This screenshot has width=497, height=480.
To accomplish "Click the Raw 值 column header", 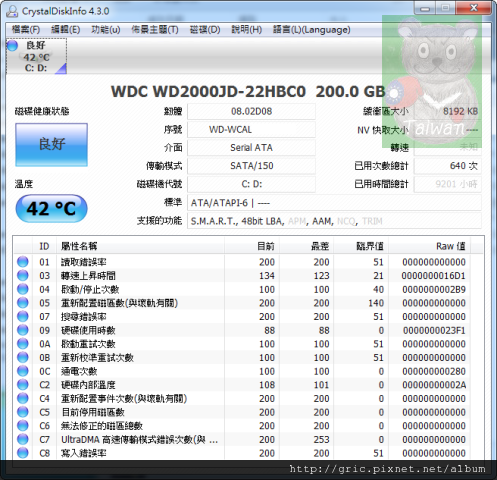I will [429, 246].
